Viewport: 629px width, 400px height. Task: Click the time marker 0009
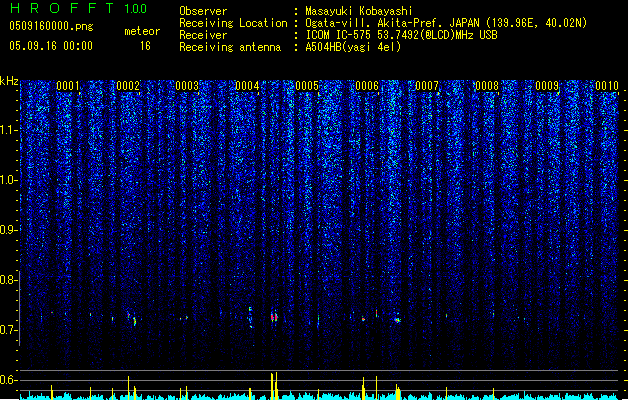[x=547, y=86]
